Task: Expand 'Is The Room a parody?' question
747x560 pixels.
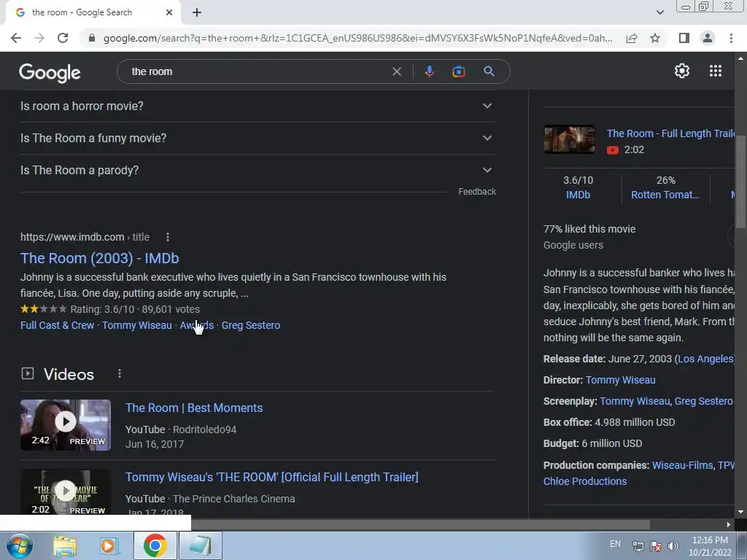Action: point(256,170)
